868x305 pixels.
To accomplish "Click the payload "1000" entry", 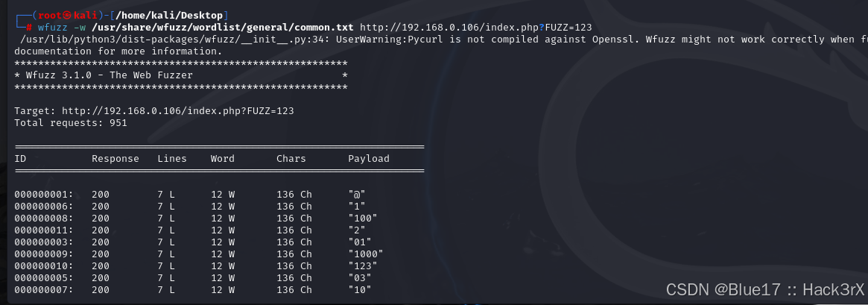I will click(366, 254).
